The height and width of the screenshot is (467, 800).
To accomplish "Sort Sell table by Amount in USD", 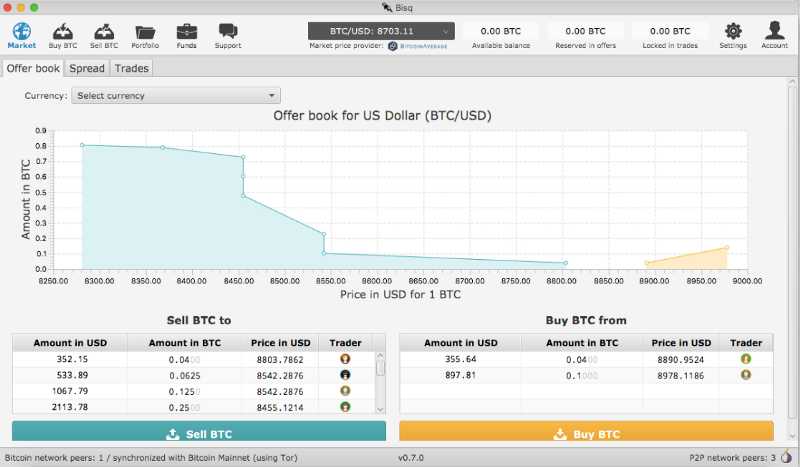I will (70, 343).
